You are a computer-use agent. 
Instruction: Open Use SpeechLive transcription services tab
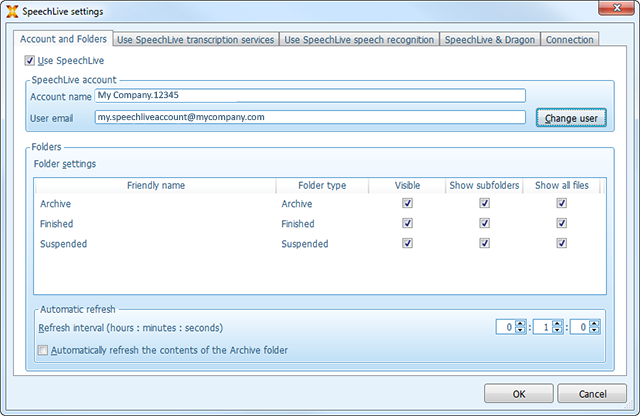[196, 40]
